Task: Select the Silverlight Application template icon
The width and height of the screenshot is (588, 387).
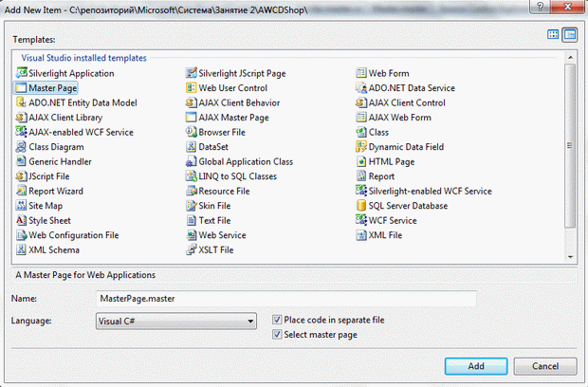Action: click(x=21, y=73)
